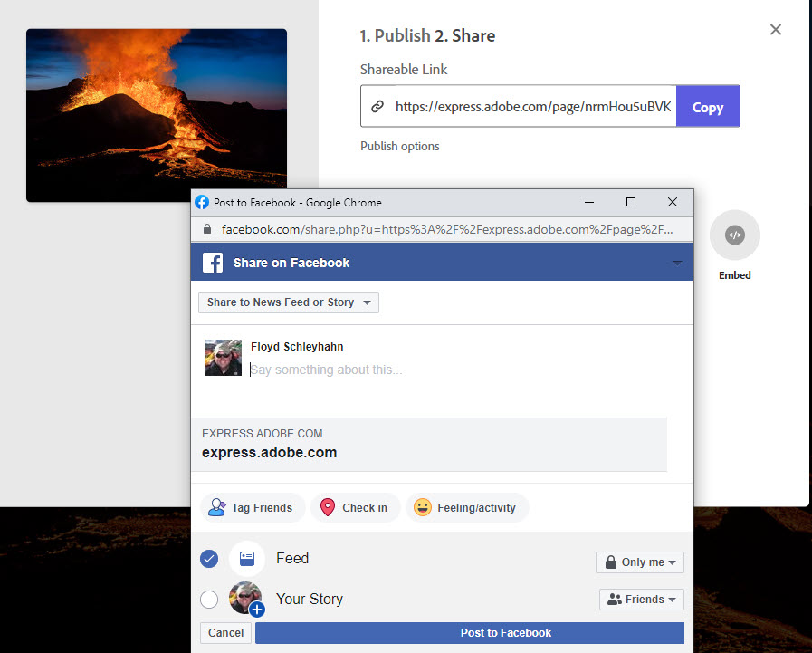This screenshot has width=812, height=653.
Task: Open the Only me audience dropdown
Action: tap(639, 562)
